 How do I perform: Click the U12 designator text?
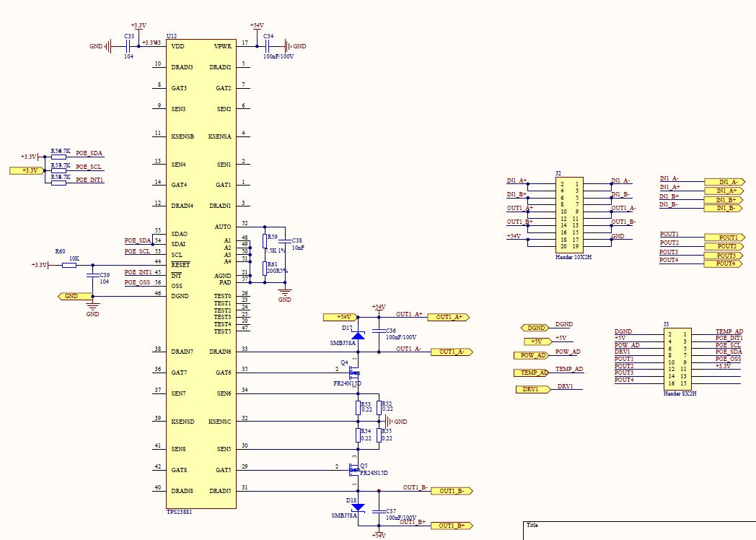pyautogui.click(x=171, y=36)
